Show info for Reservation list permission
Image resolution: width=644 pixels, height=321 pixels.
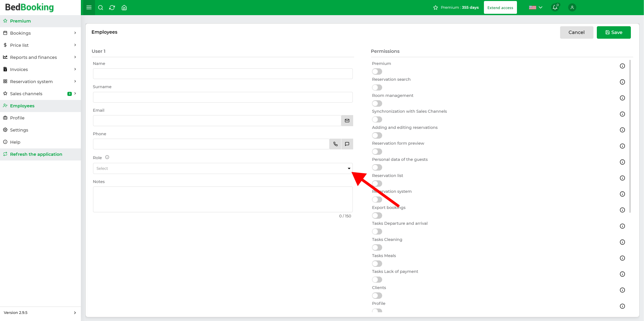622,178
